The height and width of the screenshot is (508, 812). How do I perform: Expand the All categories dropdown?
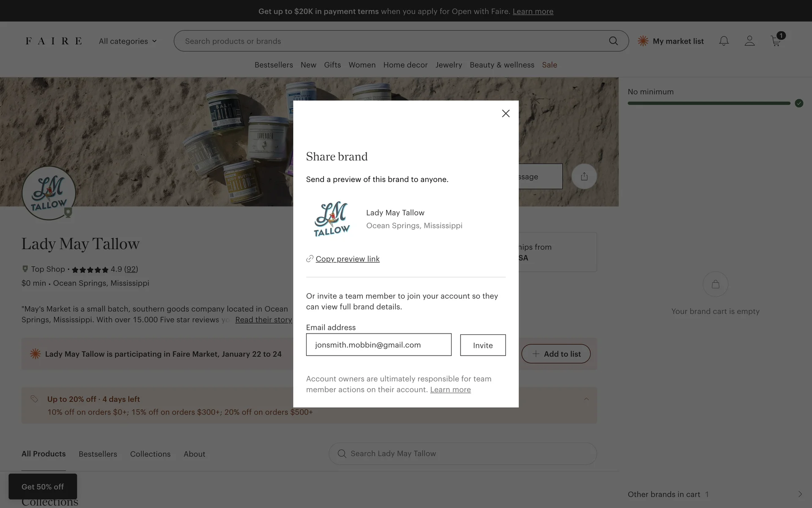[128, 41]
